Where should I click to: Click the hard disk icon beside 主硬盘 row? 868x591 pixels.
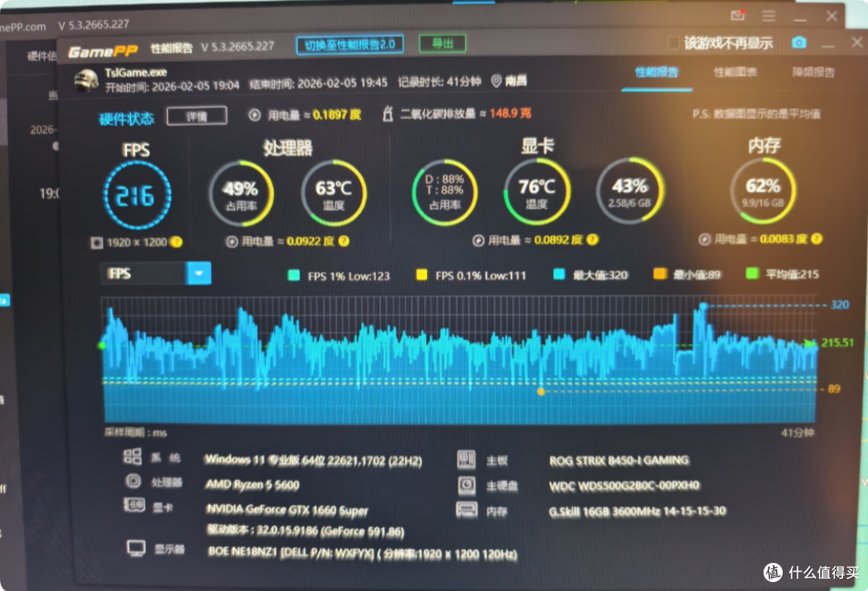pos(467,485)
